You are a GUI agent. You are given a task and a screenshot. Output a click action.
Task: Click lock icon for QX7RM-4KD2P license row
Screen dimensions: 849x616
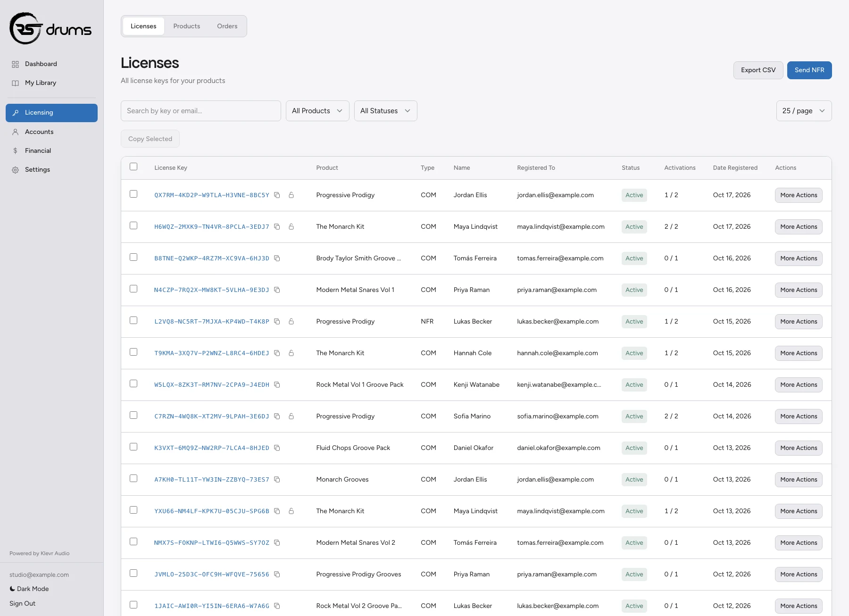[x=291, y=195]
